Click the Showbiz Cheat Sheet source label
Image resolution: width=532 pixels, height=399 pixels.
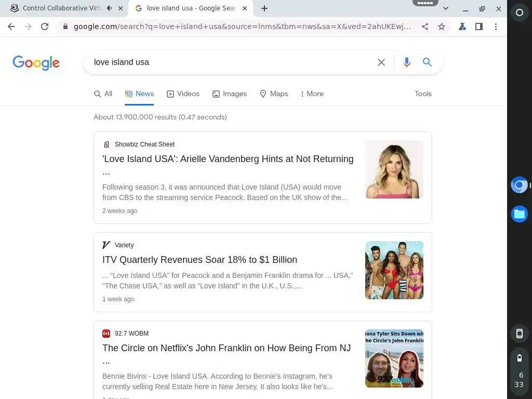(x=144, y=144)
